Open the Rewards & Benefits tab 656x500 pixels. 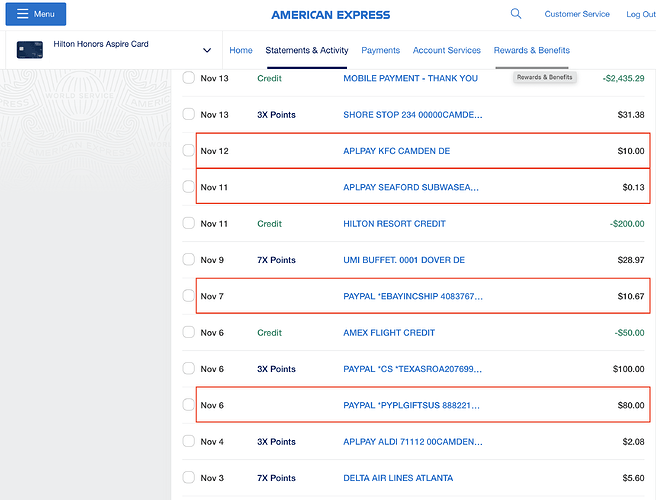click(x=532, y=50)
